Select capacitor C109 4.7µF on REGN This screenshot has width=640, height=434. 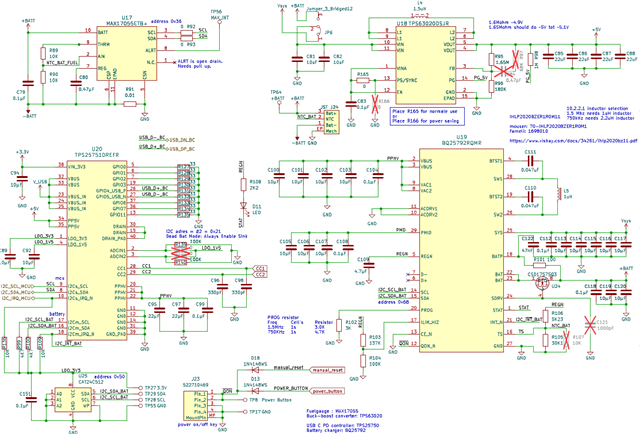369,265
